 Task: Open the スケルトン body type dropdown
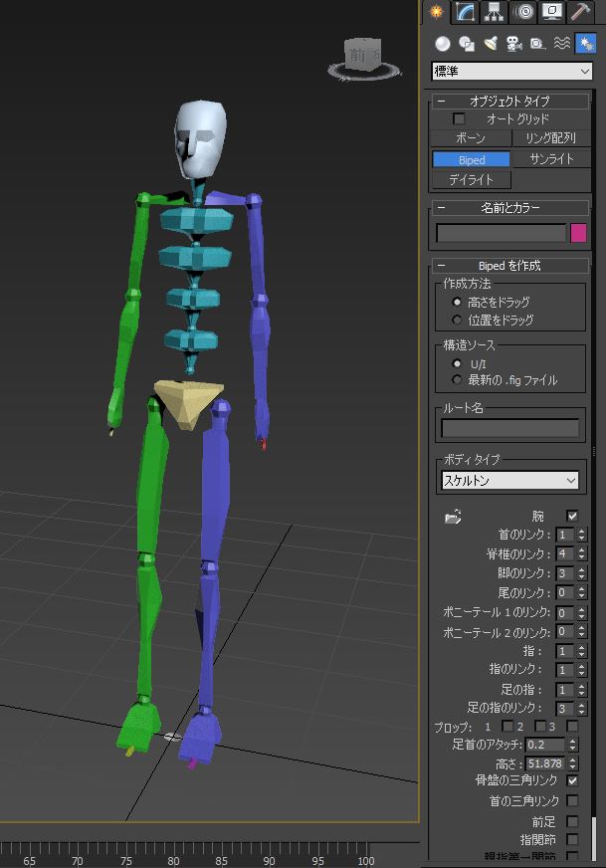[510, 481]
